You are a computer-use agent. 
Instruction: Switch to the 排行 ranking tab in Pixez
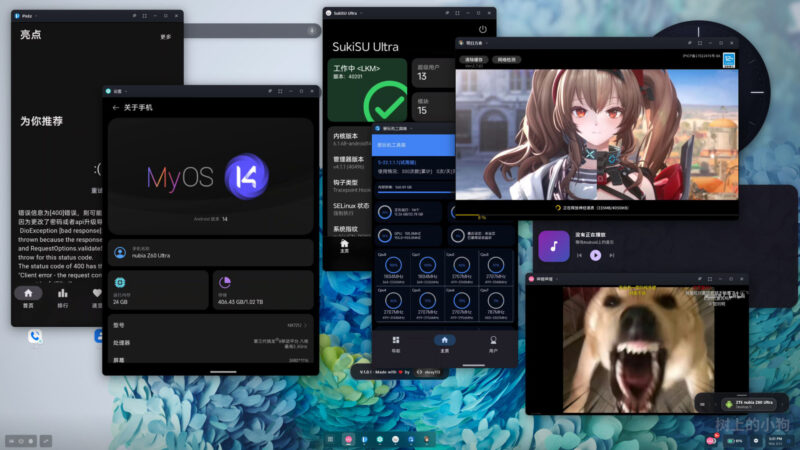62,297
